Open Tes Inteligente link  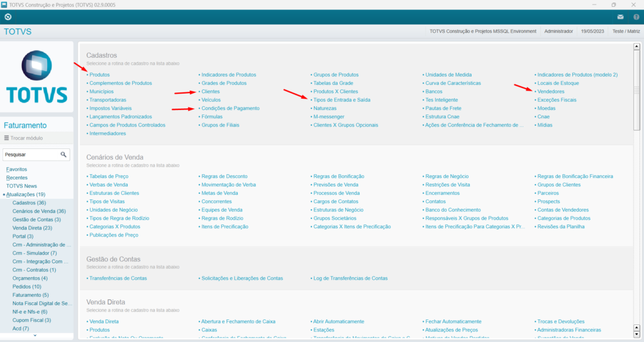pos(441,100)
